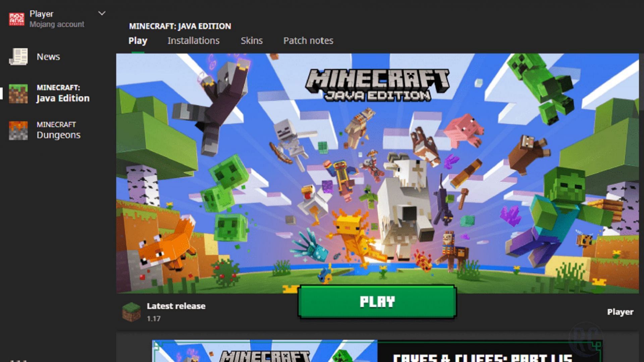Switch to the Installations tab
Viewport: 644px width, 362px height.
click(193, 41)
